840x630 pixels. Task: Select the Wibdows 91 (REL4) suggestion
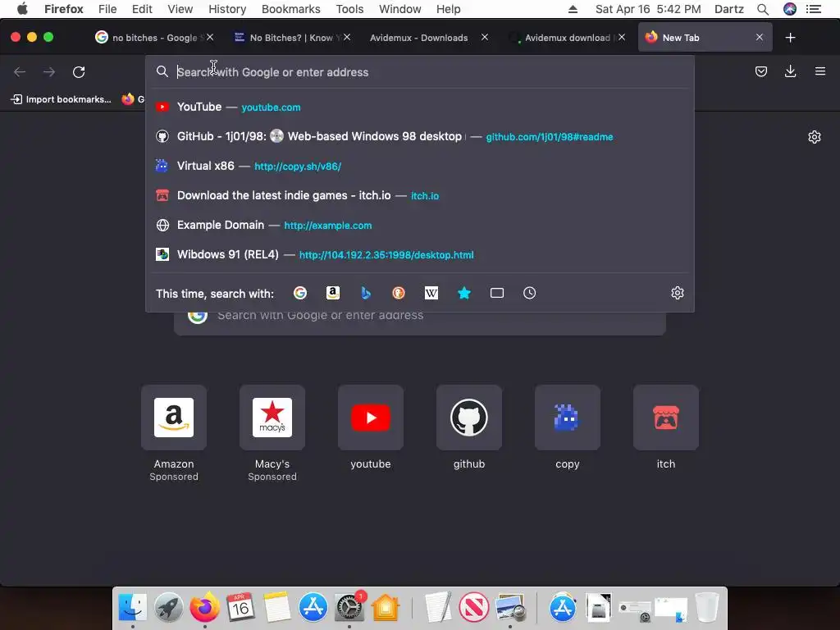point(420,254)
